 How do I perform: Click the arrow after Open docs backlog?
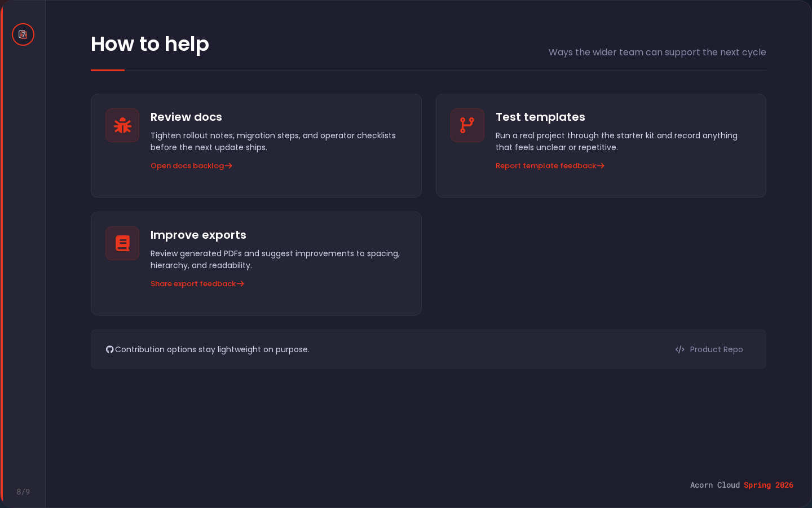click(x=228, y=166)
